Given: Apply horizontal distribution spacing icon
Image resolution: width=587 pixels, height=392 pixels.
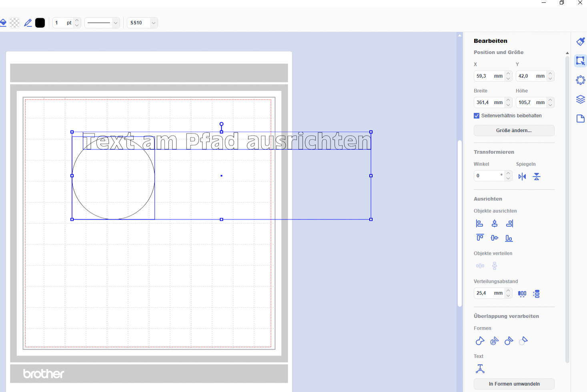Looking at the screenshot, I should point(522,294).
